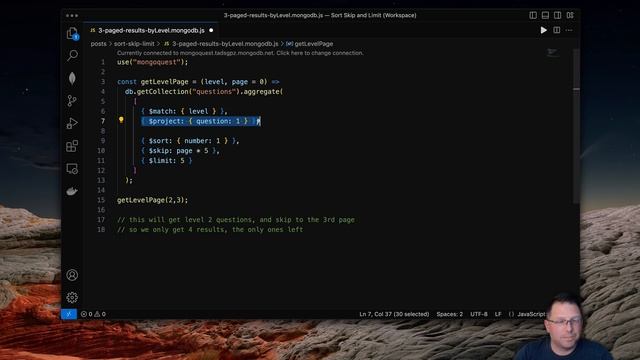The width and height of the screenshot is (640, 360).
Task: Click the window title text
Action: 320,15
